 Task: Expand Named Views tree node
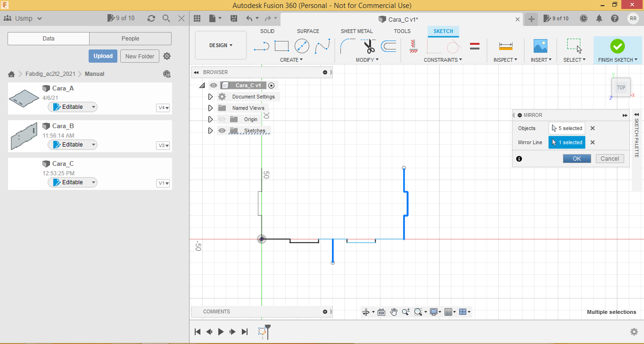coord(210,108)
